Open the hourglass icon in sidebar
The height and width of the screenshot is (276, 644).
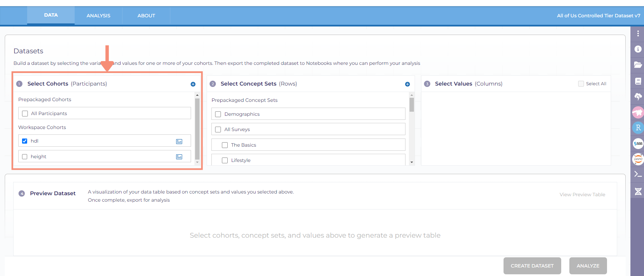638,191
